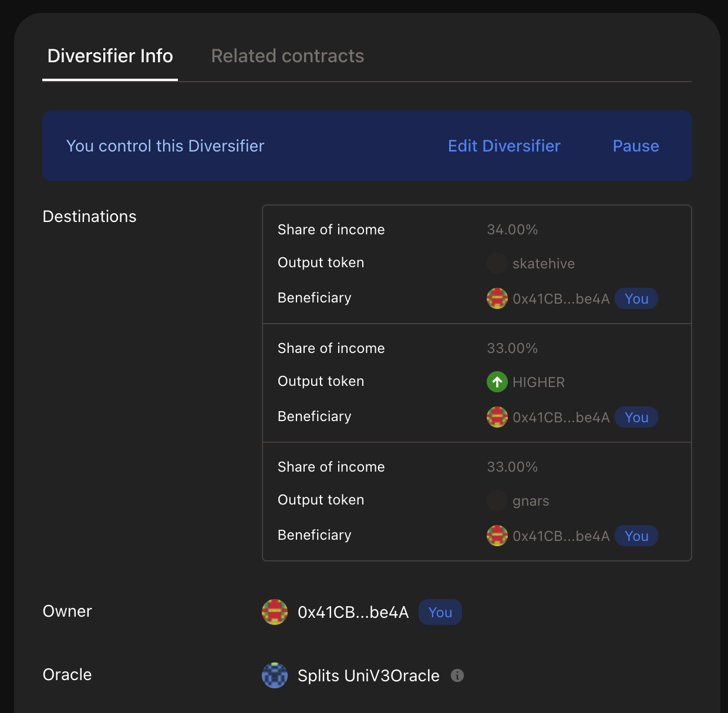Click the Splits UniV3Oracle avatar icon
This screenshot has height=713, width=728.
[x=274, y=675]
